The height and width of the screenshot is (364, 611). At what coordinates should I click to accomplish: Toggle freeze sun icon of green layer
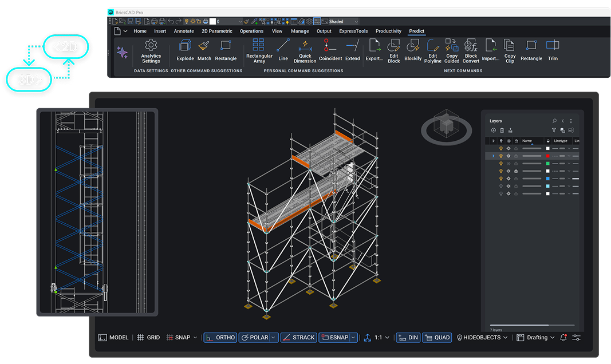(508, 164)
